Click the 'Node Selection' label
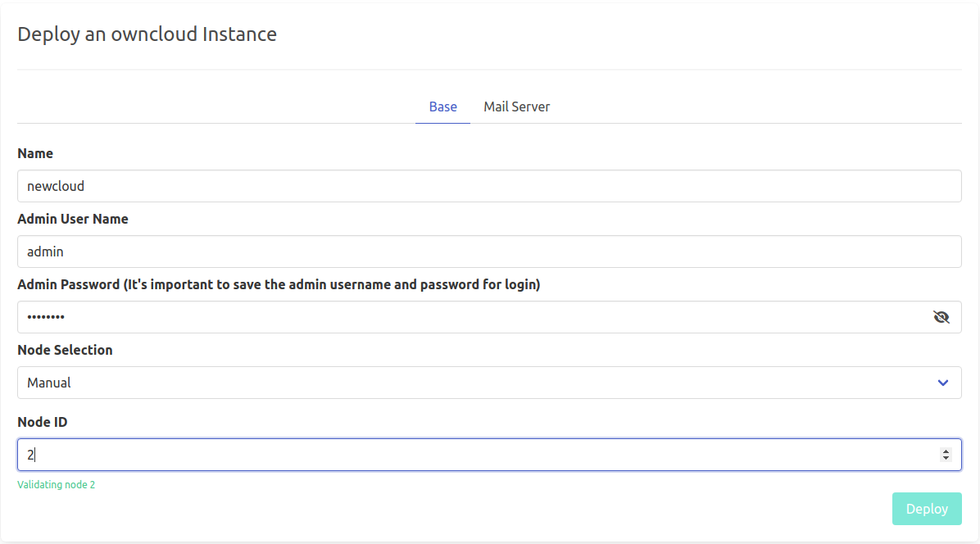The image size is (980, 544). coord(65,350)
